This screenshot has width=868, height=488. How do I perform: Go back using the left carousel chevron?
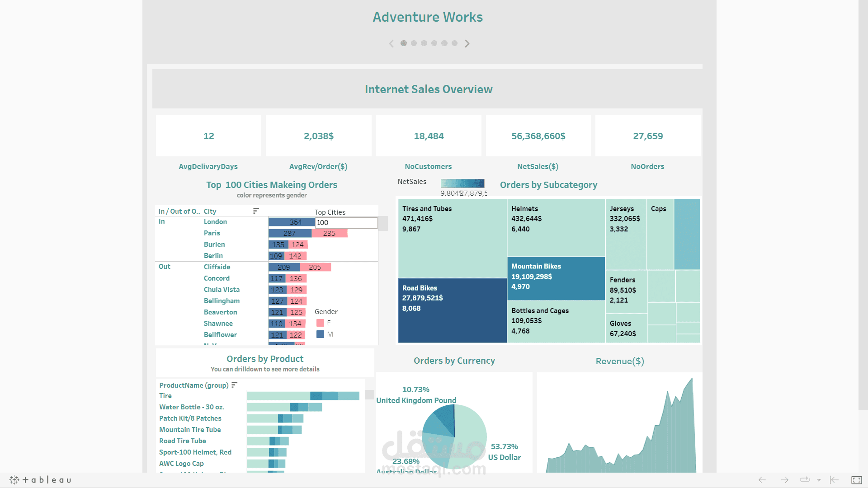392,43
